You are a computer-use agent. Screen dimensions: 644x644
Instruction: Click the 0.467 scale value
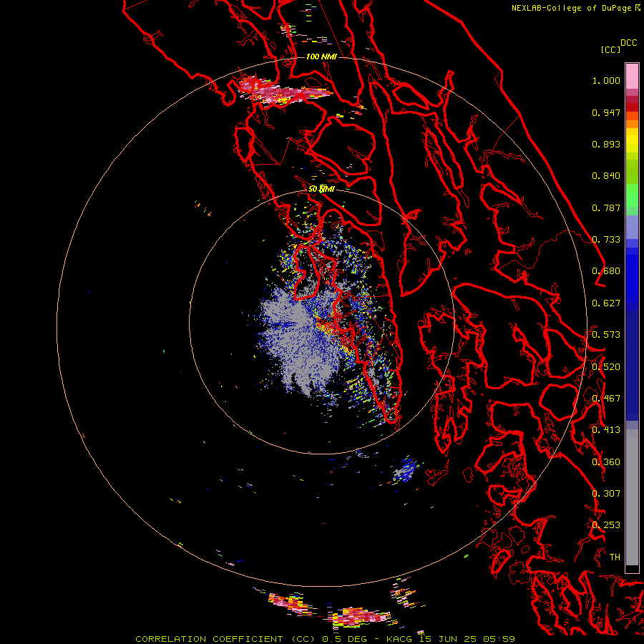pyautogui.click(x=606, y=399)
